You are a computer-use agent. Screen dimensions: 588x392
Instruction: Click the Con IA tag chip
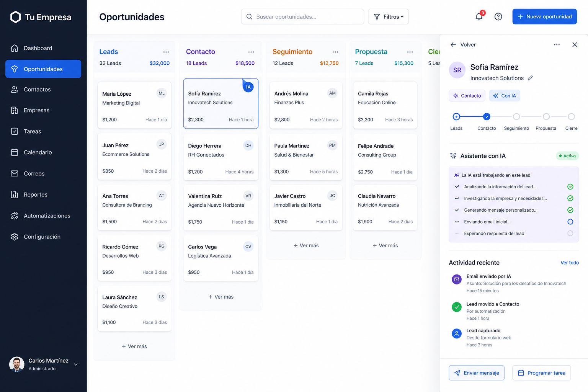click(505, 96)
